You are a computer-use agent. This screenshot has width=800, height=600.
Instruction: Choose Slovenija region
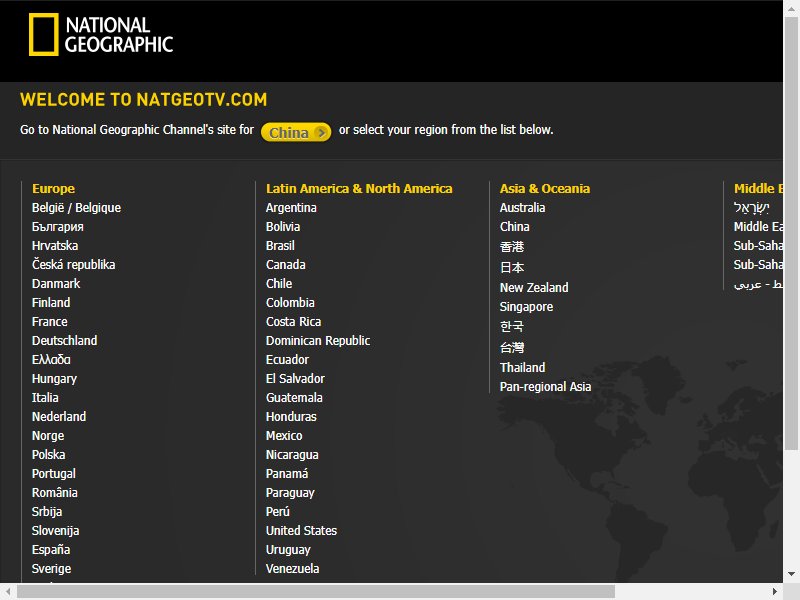tap(56, 530)
